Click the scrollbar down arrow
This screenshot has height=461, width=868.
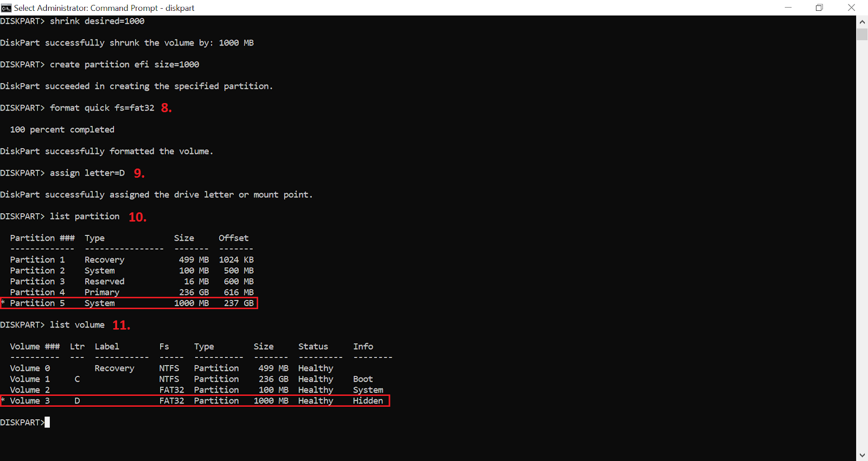point(862,455)
